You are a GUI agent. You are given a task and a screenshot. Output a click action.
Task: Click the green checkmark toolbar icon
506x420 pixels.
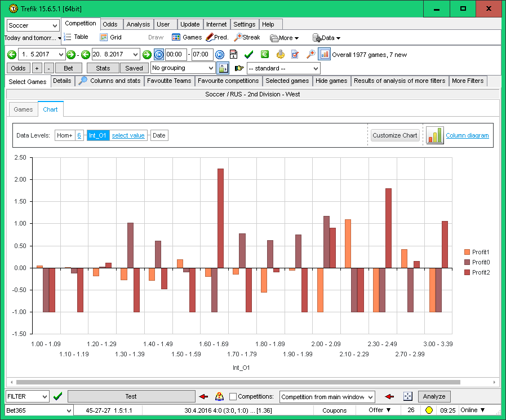point(248,55)
